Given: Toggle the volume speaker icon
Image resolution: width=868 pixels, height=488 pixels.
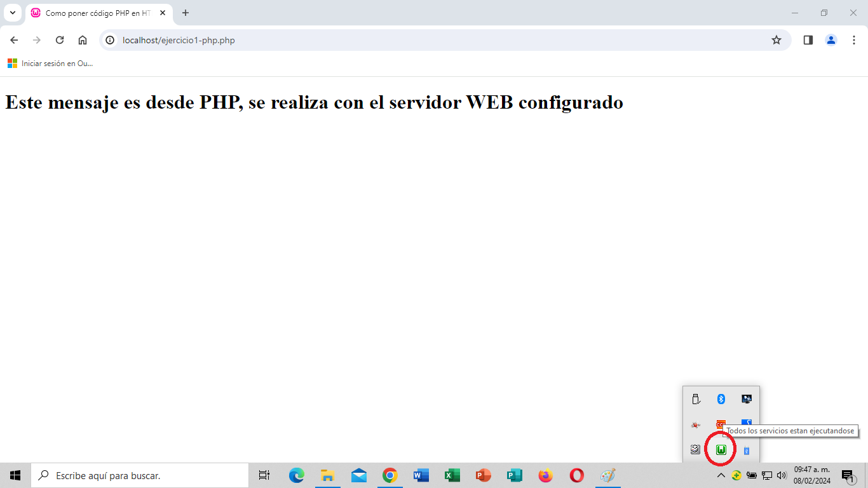Looking at the screenshot, I should (x=782, y=475).
